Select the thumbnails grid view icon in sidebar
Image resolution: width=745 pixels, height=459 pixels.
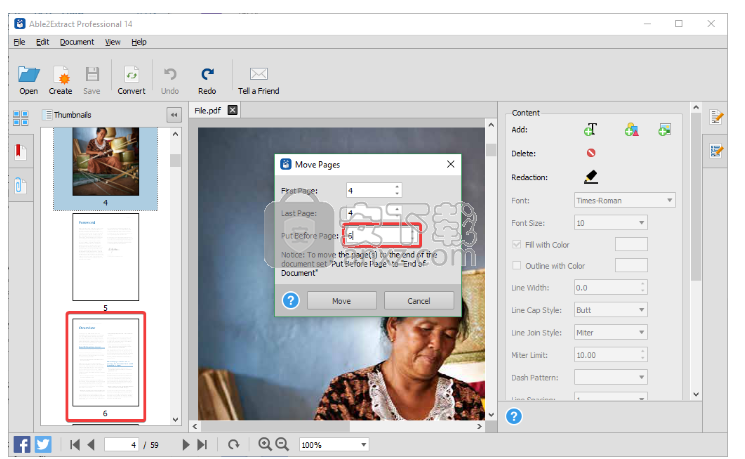coord(20,118)
